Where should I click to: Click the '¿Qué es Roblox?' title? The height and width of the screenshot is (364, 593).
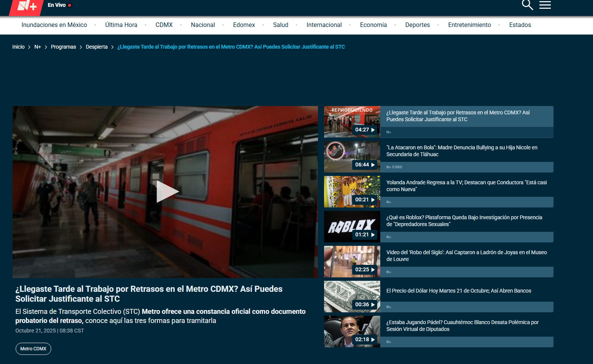tap(464, 221)
